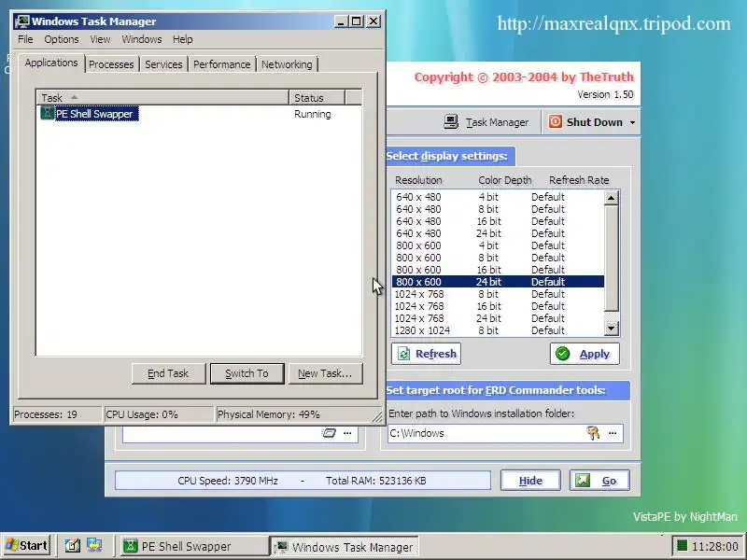Click the Apply button for display settings
This screenshot has height=560, width=747.
tap(585, 354)
